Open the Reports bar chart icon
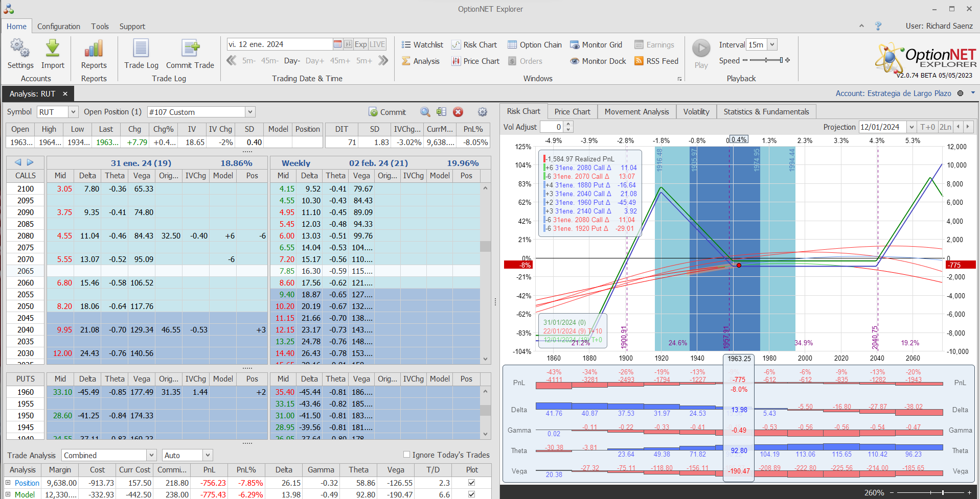 pyautogui.click(x=94, y=49)
